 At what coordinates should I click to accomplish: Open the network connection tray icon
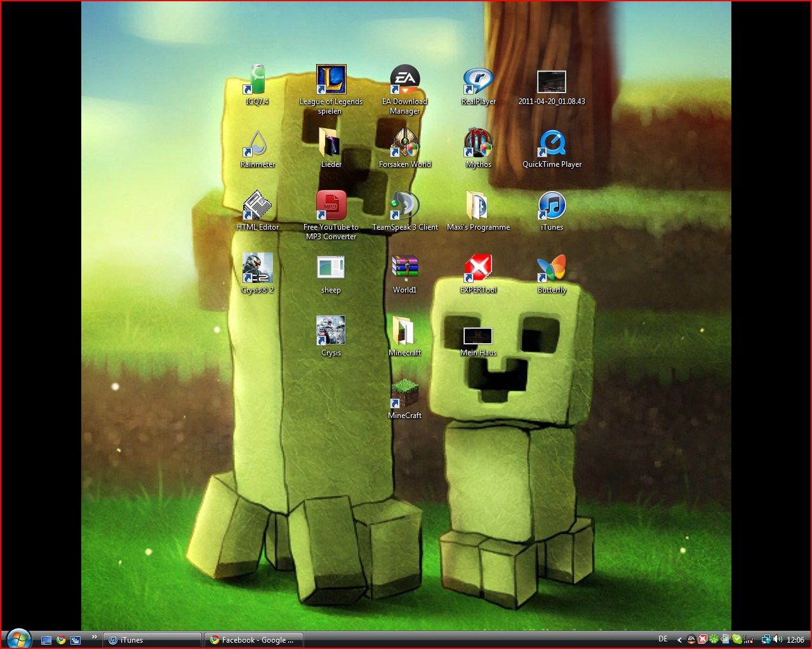click(x=766, y=639)
